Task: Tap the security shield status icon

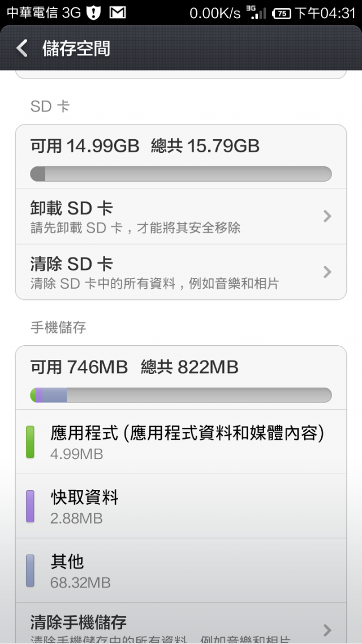Action: 93,13
